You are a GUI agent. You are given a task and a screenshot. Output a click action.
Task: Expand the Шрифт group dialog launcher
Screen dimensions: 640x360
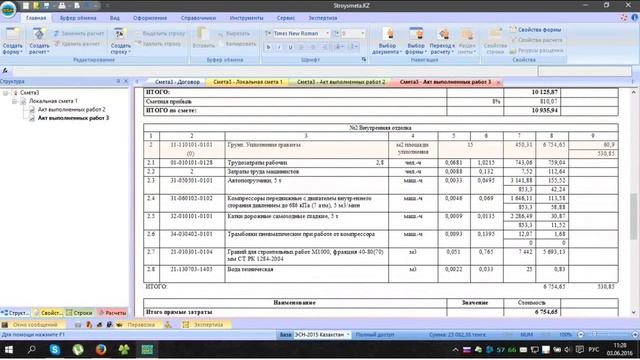(364, 60)
